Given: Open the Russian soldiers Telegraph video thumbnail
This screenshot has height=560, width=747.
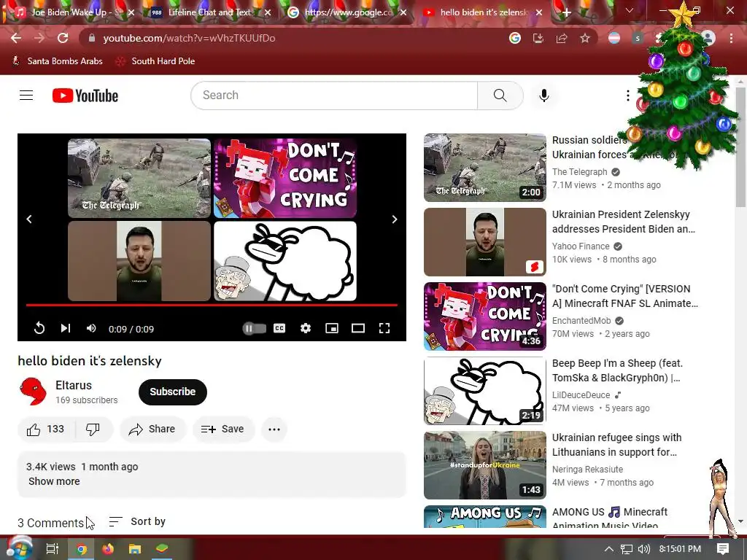Looking at the screenshot, I should (484, 168).
